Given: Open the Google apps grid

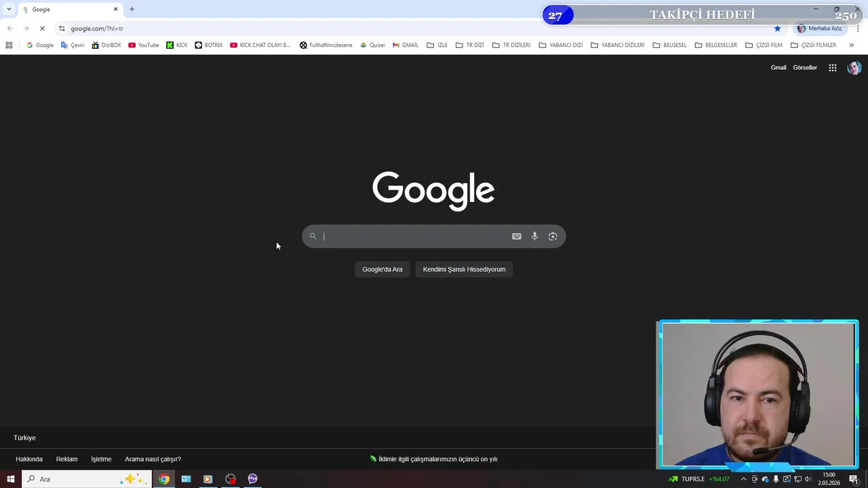Looking at the screenshot, I should [833, 68].
